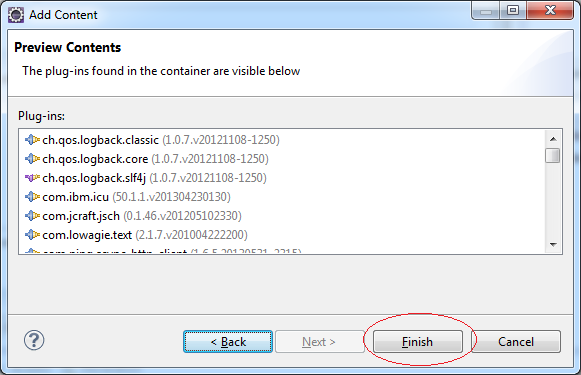Click the ch.qos.logback.classic plug-in icon

[32, 140]
